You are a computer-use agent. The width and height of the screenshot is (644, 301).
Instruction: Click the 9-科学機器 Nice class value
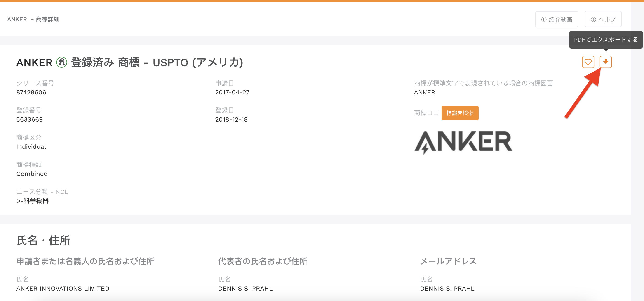click(33, 201)
